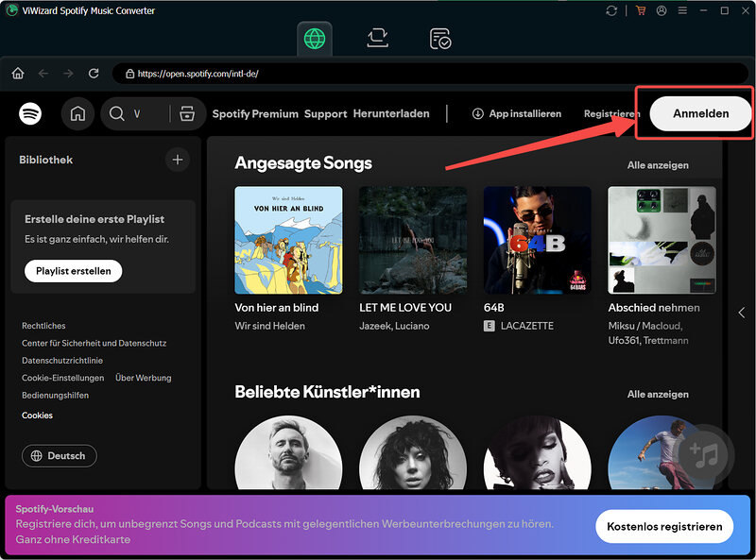Click the Anmelden button
Image resolution: width=756 pixels, height=560 pixels.
pyautogui.click(x=700, y=113)
